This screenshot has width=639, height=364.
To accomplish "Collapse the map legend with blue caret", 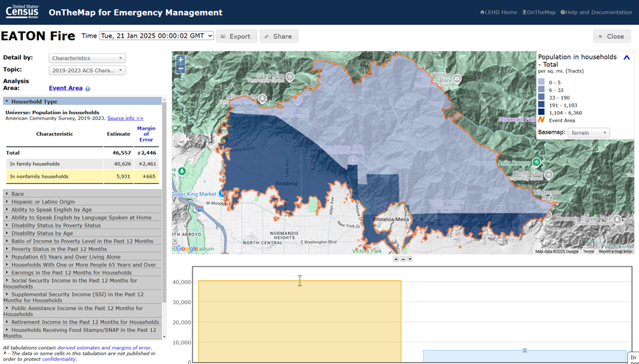I will [626, 57].
